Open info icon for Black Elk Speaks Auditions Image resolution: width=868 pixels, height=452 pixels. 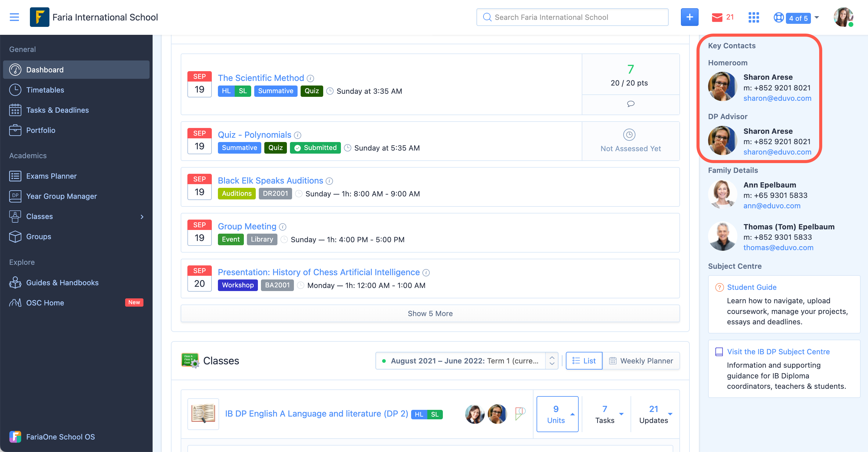point(330,181)
